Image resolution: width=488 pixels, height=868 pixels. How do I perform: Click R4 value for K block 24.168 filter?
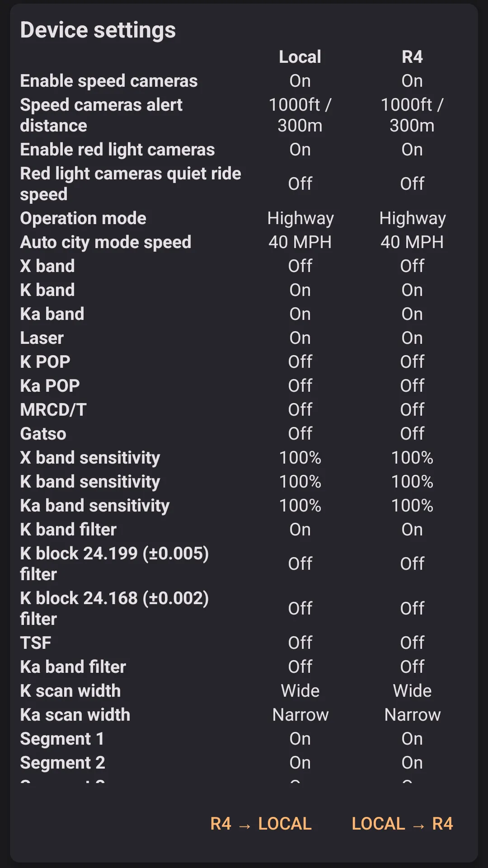point(412,609)
